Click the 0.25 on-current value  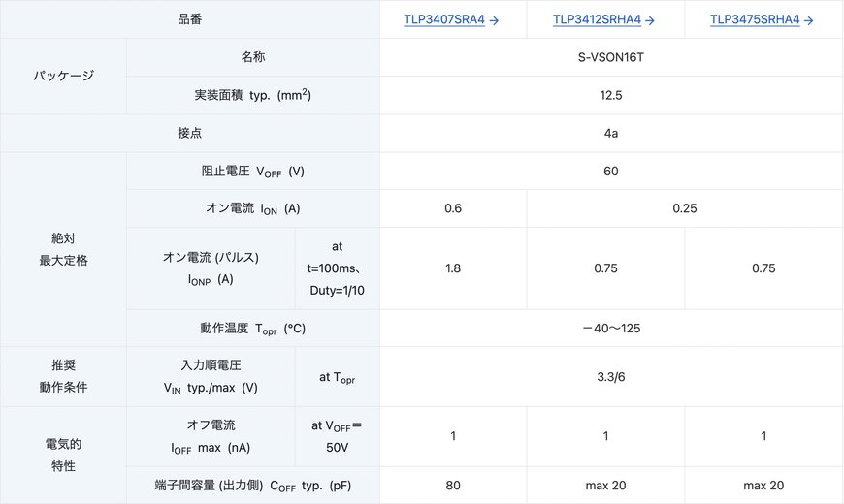pos(685,208)
